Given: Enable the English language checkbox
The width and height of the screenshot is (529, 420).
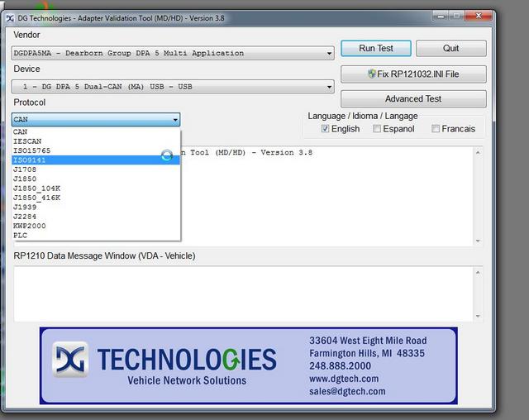Looking at the screenshot, I should tap(326, 129).
